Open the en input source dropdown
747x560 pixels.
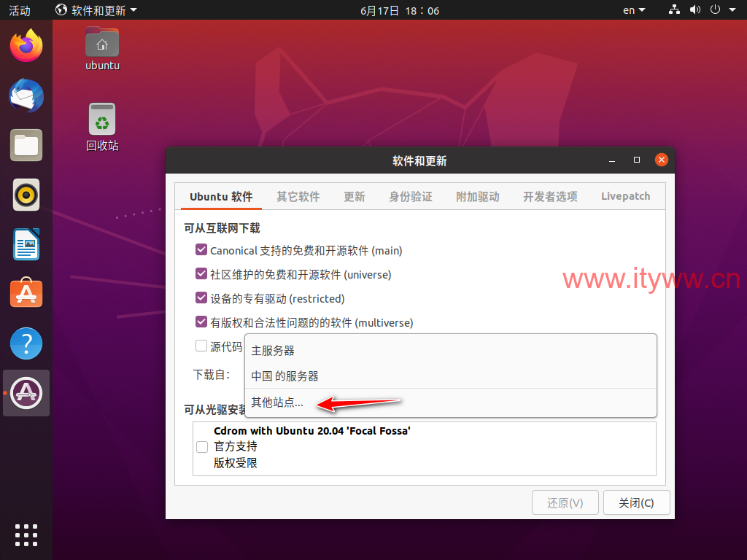(634, 10)
